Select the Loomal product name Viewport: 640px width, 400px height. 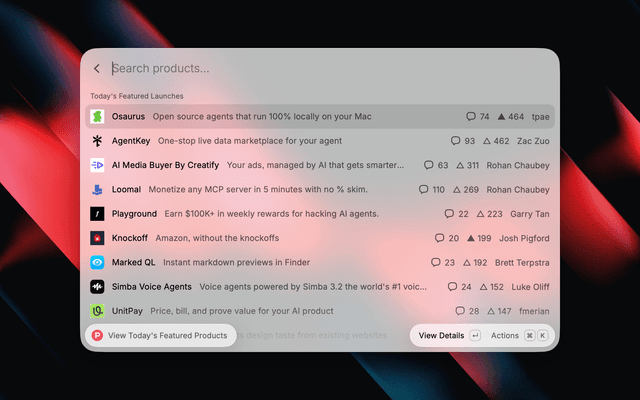(126, 189)
